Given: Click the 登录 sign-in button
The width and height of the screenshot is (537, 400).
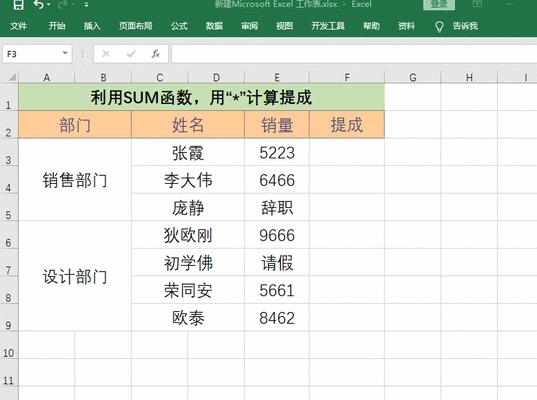Looking at the screenshot, I should (x=439, y=4).
